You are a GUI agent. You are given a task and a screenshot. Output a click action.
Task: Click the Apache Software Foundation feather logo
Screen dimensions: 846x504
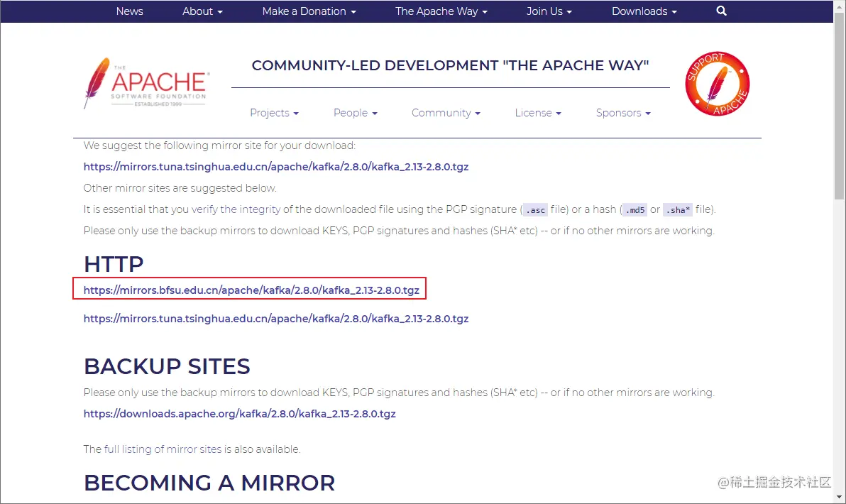[146, 84]
